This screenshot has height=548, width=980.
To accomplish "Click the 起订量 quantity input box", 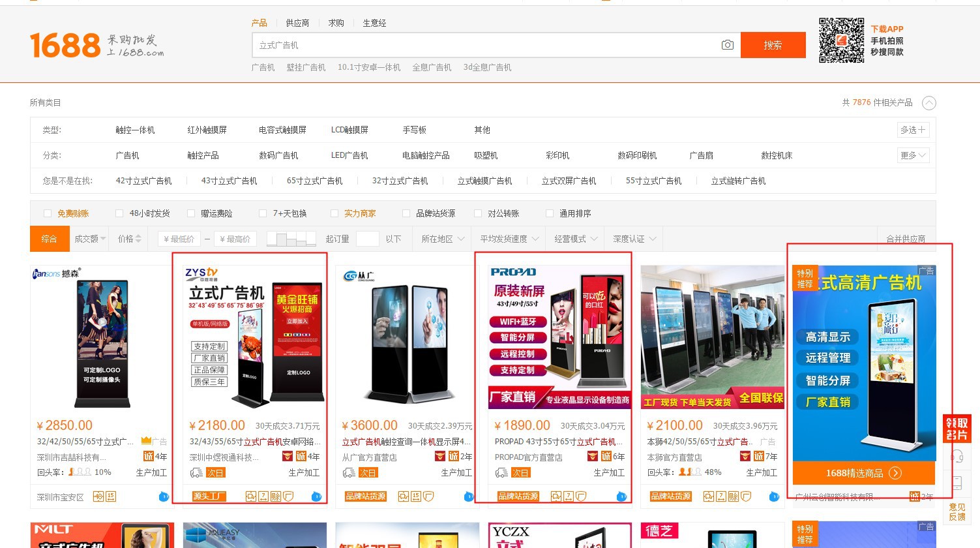I will pos(367,239).
